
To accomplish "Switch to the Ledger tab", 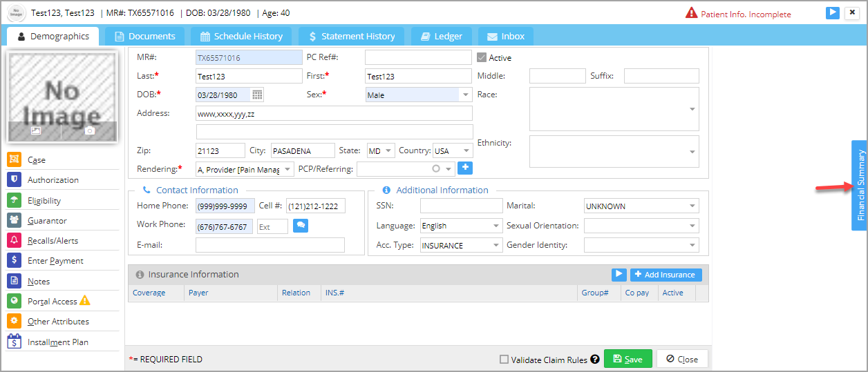I will (x=442, y=36).
